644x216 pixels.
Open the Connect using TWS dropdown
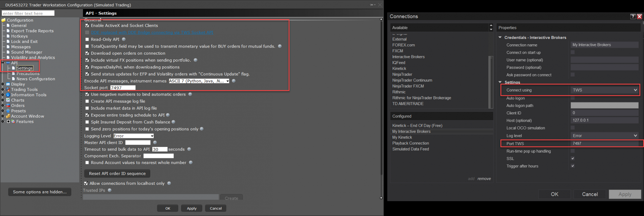(605, 90)
